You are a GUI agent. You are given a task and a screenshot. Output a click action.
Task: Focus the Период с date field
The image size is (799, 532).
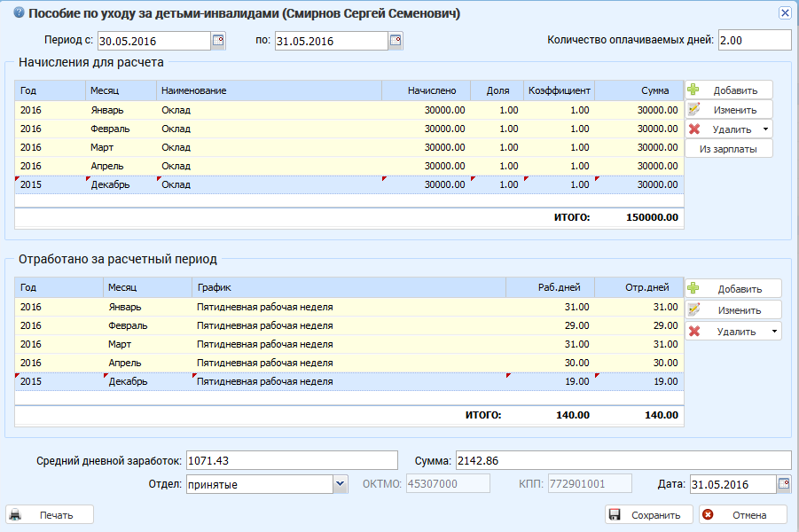point(154,41)
